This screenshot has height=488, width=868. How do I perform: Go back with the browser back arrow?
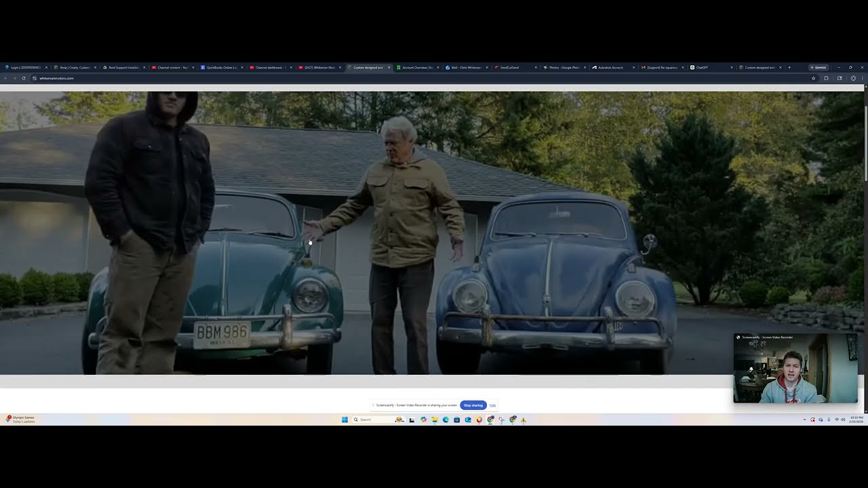5,78
